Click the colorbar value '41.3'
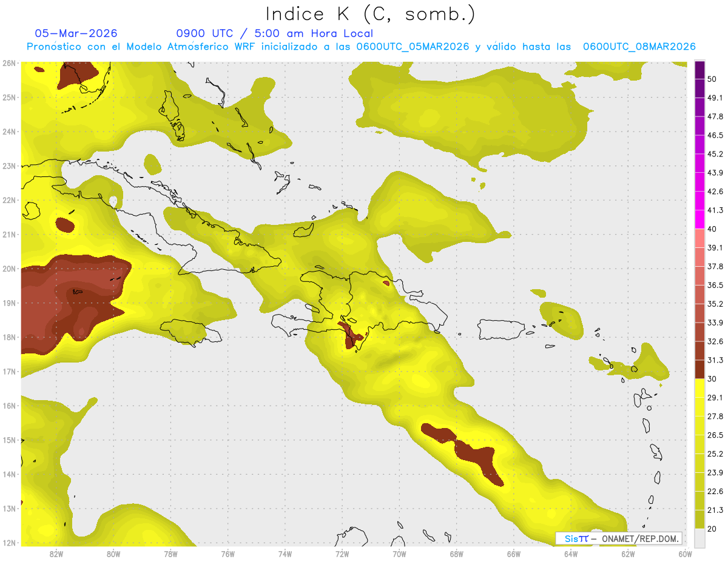The image size is (728, 562). tap(715, 210)
